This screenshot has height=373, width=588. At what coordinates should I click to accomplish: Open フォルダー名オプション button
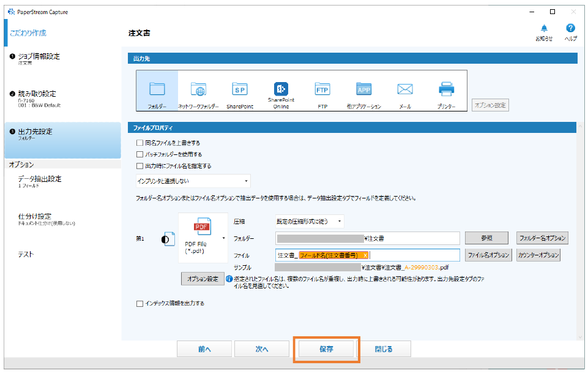tap(542, 238)
